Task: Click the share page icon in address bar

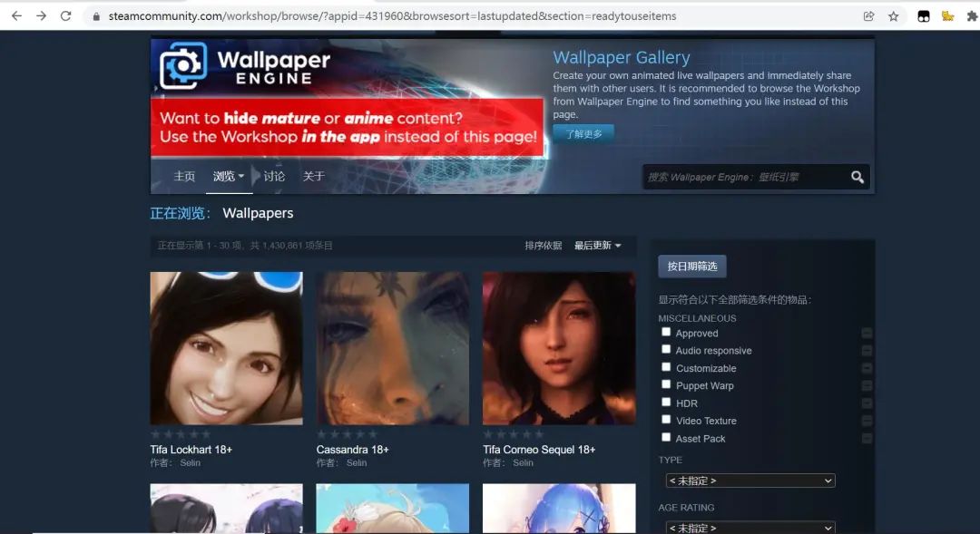Action: coord(868,16)
